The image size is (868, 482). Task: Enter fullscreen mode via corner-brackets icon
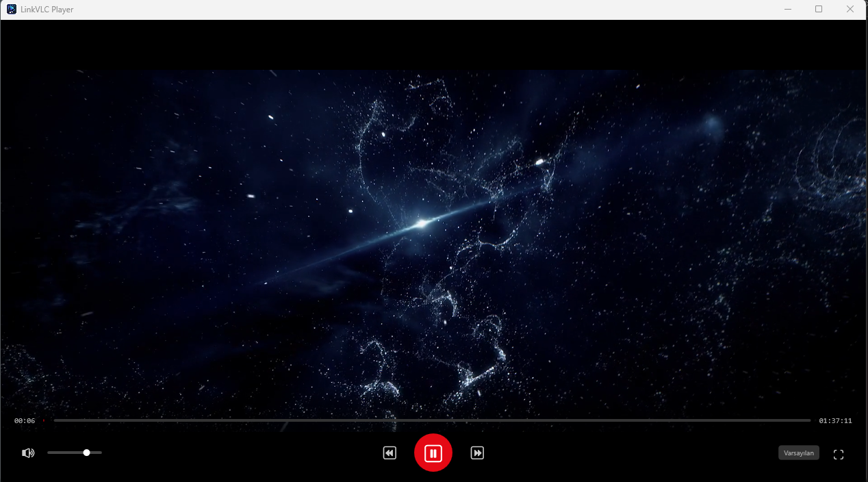(x=838, y=454)
